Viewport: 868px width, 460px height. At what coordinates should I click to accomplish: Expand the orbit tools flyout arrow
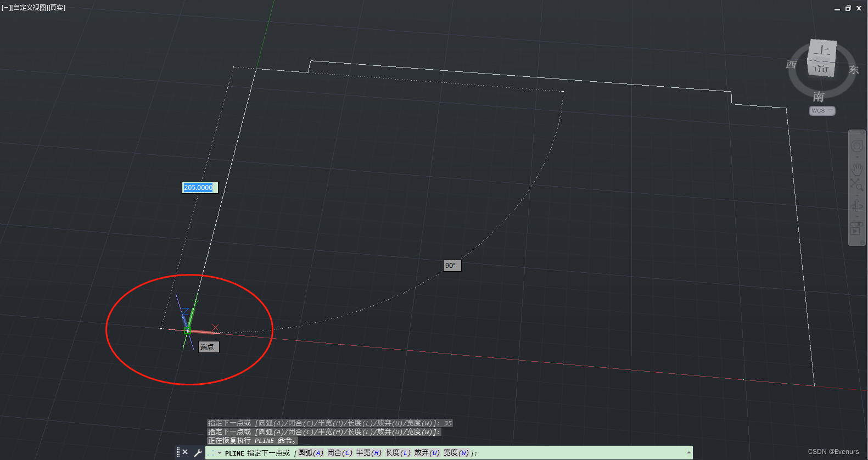857,216
